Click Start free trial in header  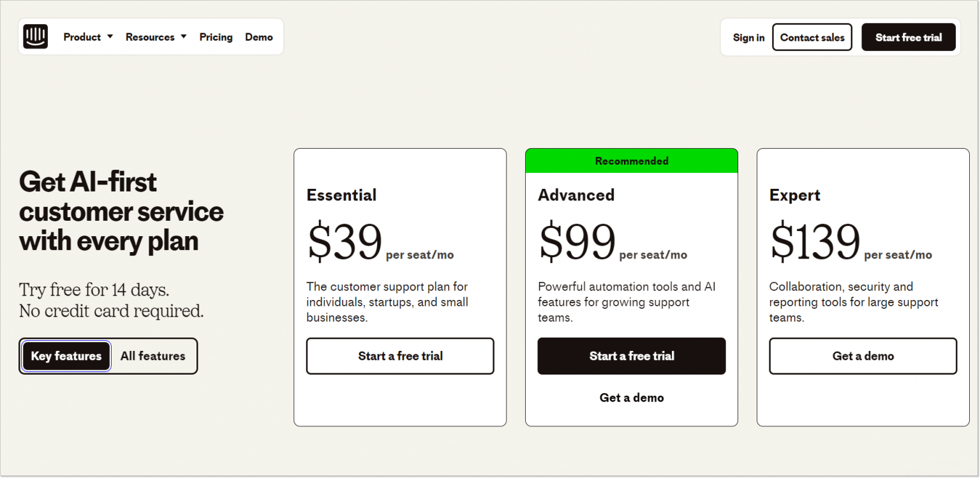click(908, 37)
